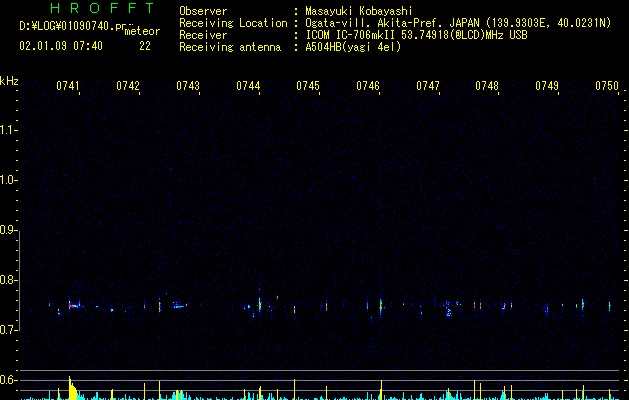Click the A504HB(yagi 4el) antenna value

coord(353,47)
